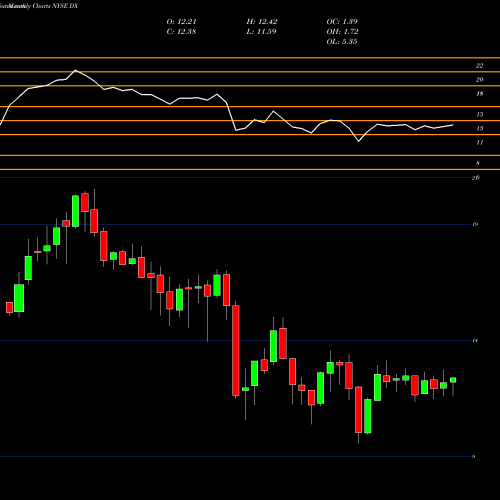Click the "14" label on the candlestick axis
Image resolution: width=500 pixels, height=500 pixels.
(x=475, y=340)
